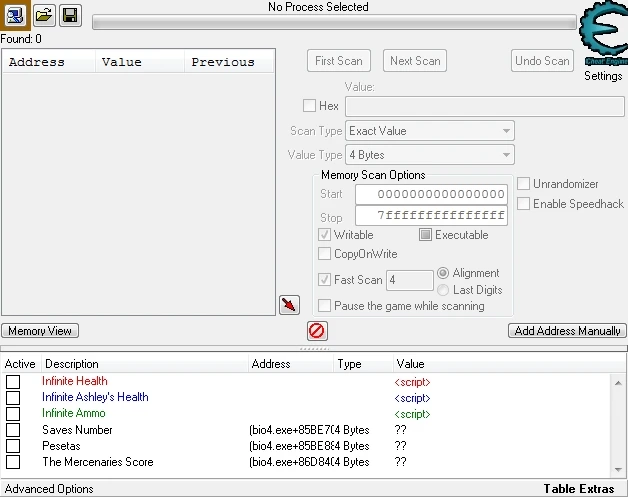Enable the Unrandomizer checkbox
Image resolution: width=628 pixels, height=497 pixels.
coord(523,184)
